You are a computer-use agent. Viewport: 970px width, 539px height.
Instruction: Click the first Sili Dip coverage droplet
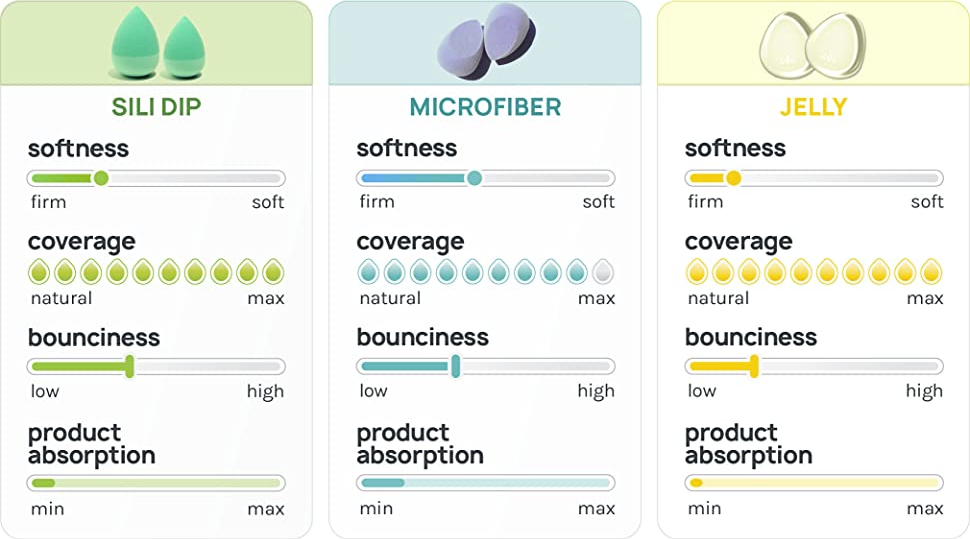pos(39,272)
